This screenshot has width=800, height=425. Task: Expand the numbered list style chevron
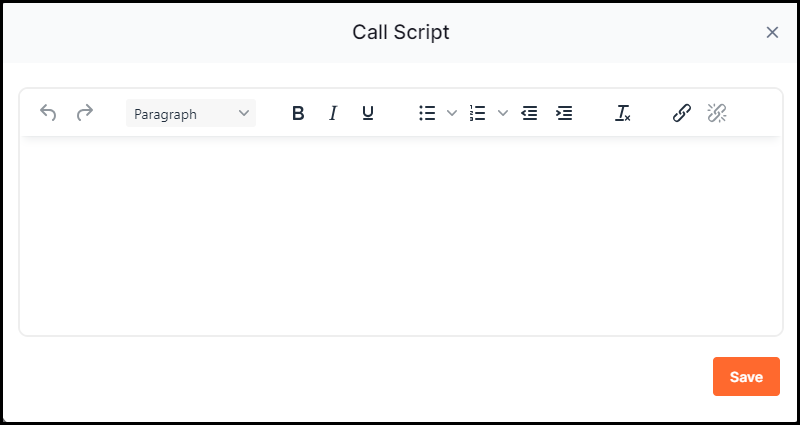point(503,113)
